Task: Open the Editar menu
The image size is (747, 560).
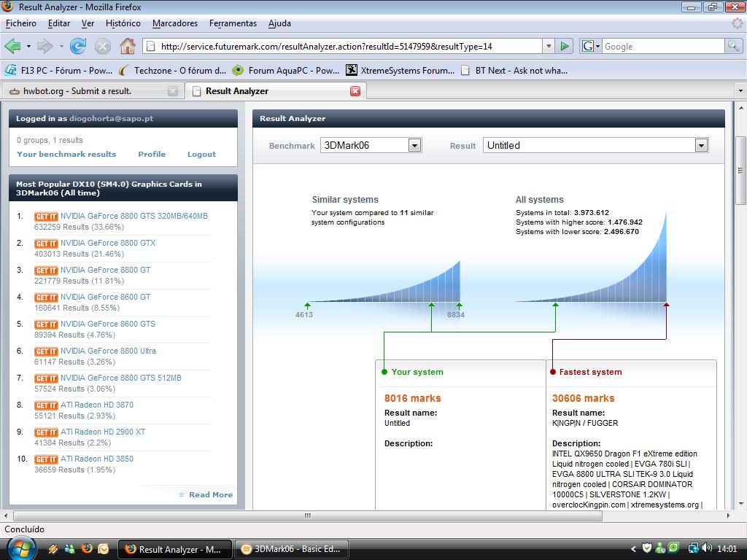Action: click(x=58, y=23)
